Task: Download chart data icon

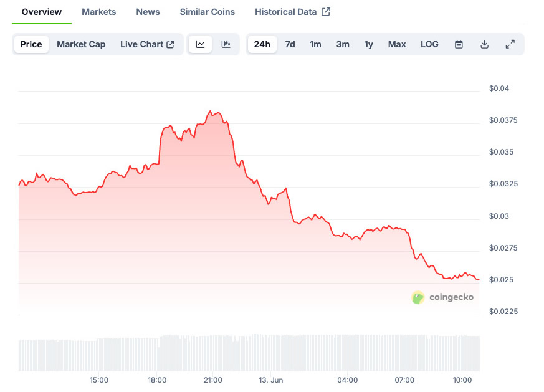Action: point(484,44)
